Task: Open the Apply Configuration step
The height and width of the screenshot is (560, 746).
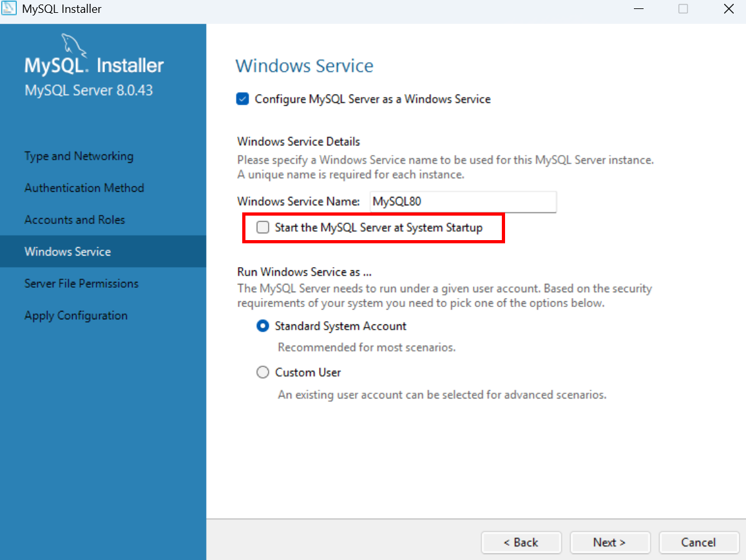Action: coord(76,315)
